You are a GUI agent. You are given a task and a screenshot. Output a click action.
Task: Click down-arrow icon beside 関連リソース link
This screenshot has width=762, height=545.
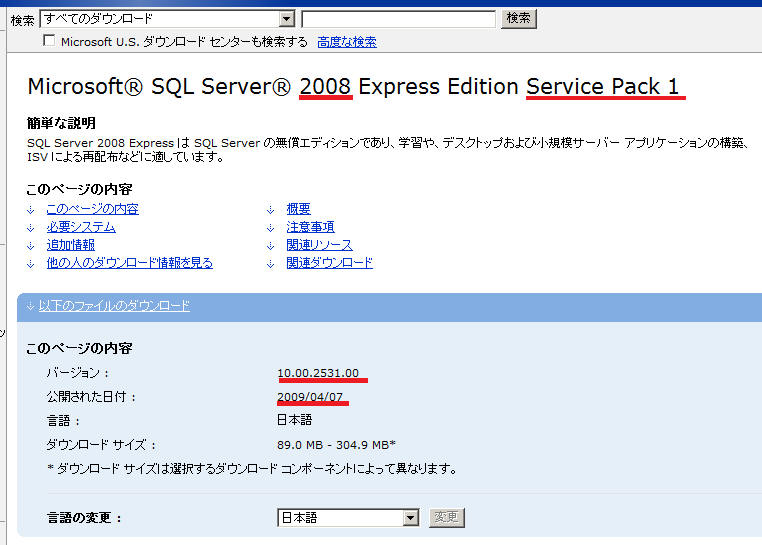271,246
